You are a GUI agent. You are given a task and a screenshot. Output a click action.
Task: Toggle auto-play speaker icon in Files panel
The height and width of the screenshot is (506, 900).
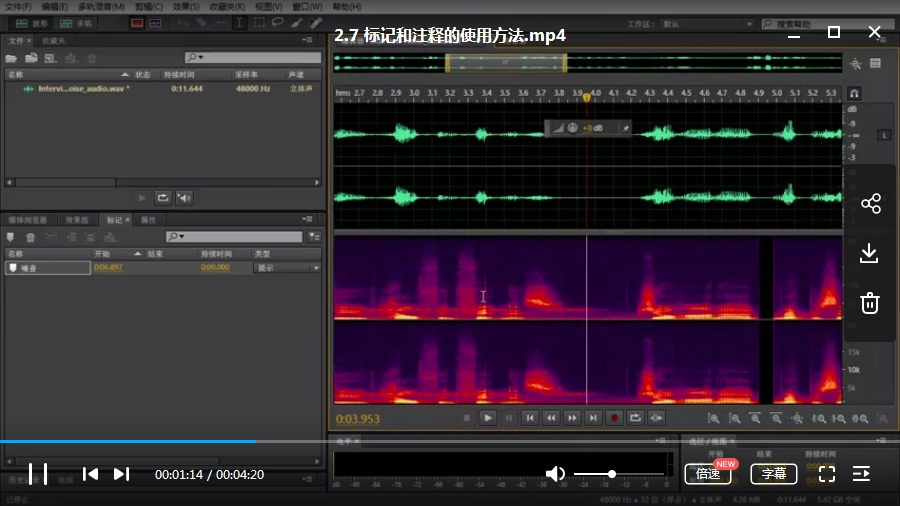coord(184,198)
